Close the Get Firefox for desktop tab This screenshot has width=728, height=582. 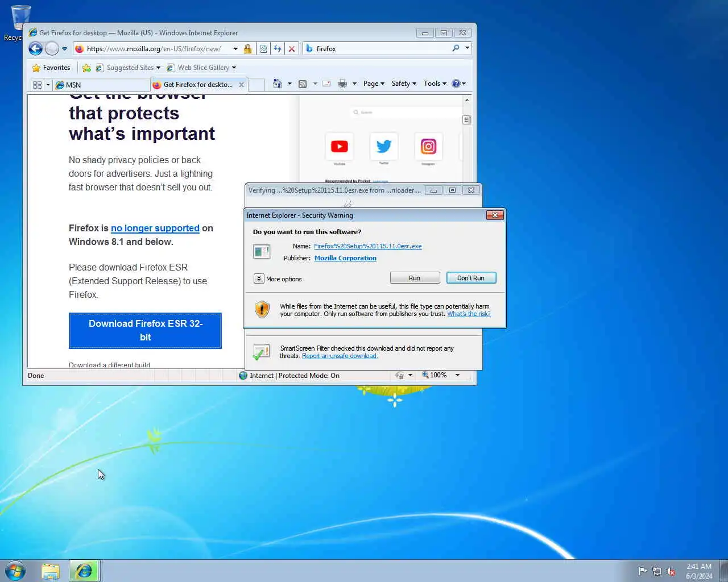(x=241, y=85)
